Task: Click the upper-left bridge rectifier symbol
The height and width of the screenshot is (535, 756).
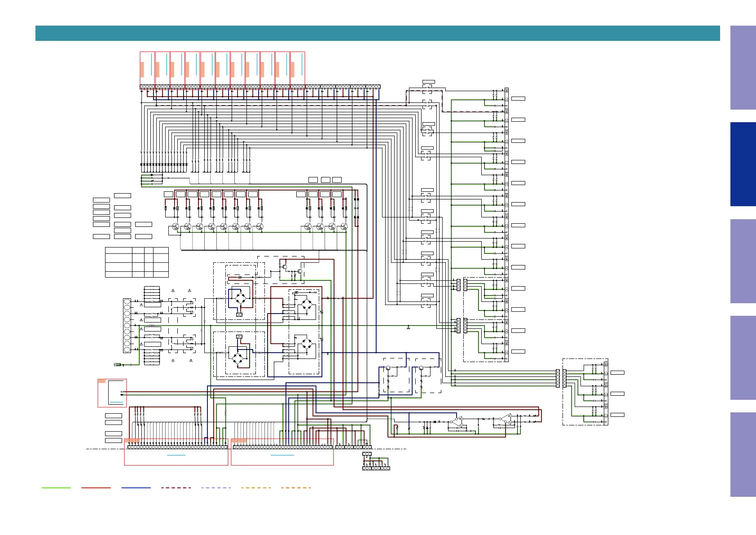Action: [x=240, y=298]
